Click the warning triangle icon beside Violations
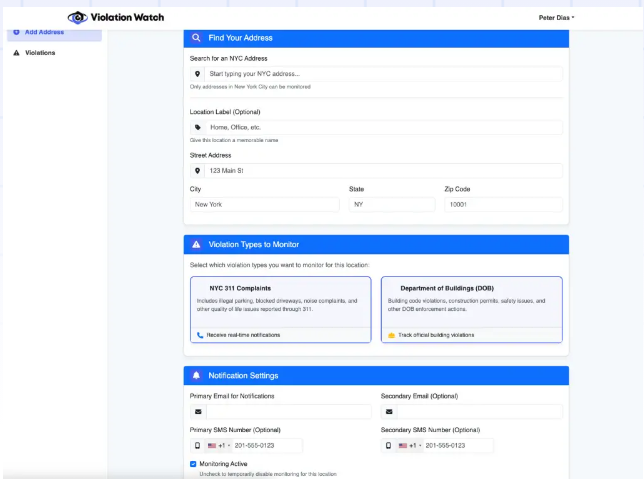The image size is (644, 484). pos(16,53)
